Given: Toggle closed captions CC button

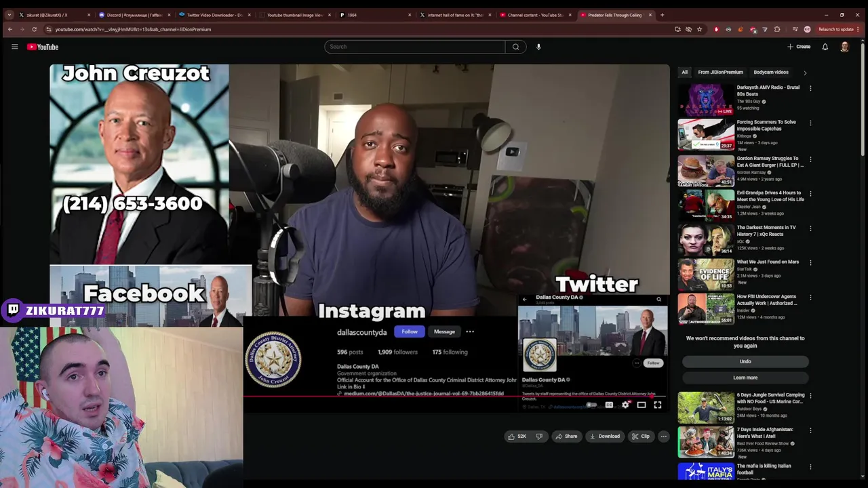Looking at the screenshot, I should point(609,405).
